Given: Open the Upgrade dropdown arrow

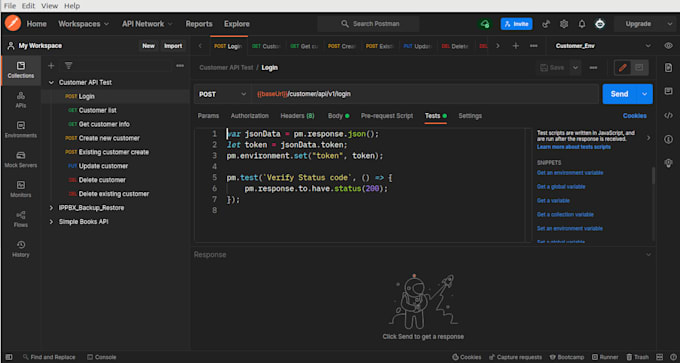Looking at the screenshot, I should tap(669, 24).
